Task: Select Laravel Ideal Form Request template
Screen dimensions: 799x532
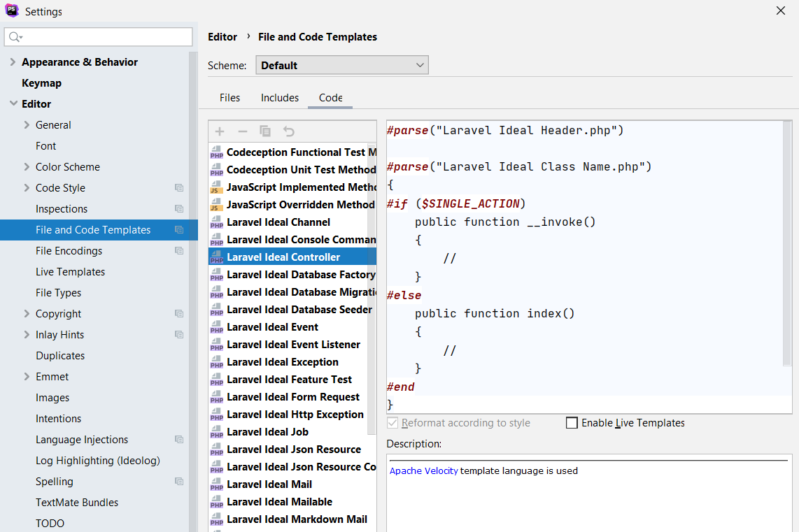Action: pyautogui.click(x=292, y=397)
